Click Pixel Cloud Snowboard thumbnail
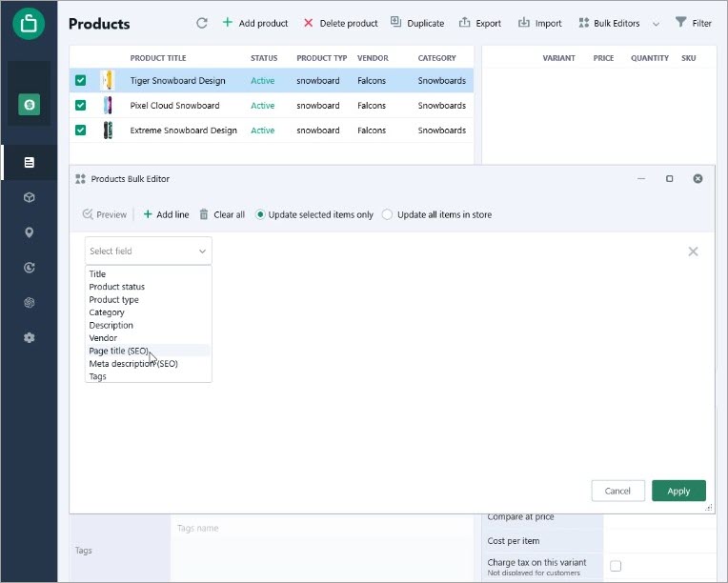 pos(108,106)
